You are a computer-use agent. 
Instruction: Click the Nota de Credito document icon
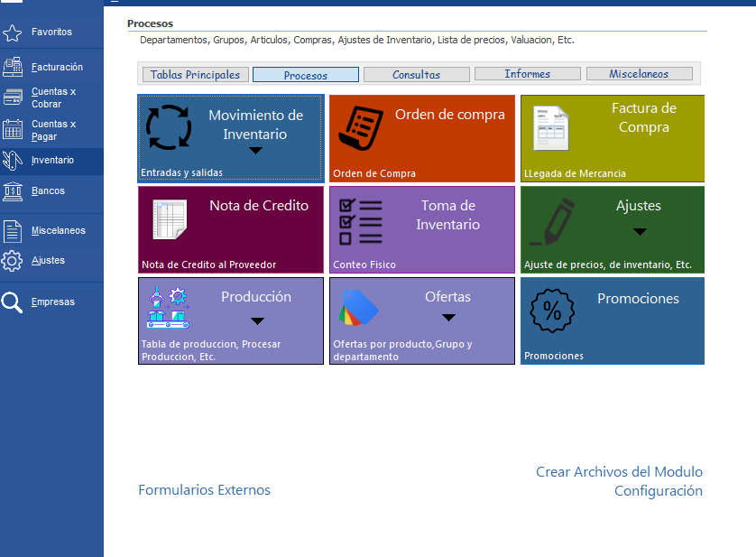coord(168,220)
